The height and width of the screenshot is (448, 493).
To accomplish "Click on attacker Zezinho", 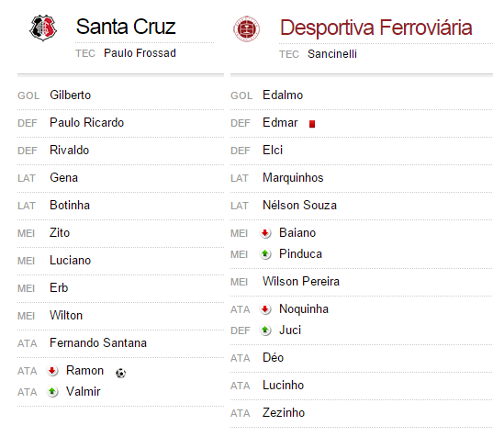I will pos(284,413).
